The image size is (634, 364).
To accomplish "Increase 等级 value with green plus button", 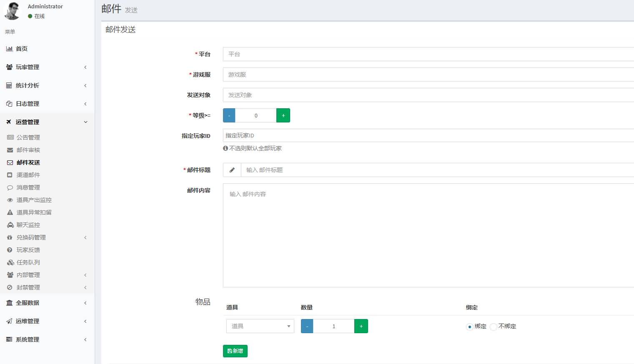I will 283,115.
